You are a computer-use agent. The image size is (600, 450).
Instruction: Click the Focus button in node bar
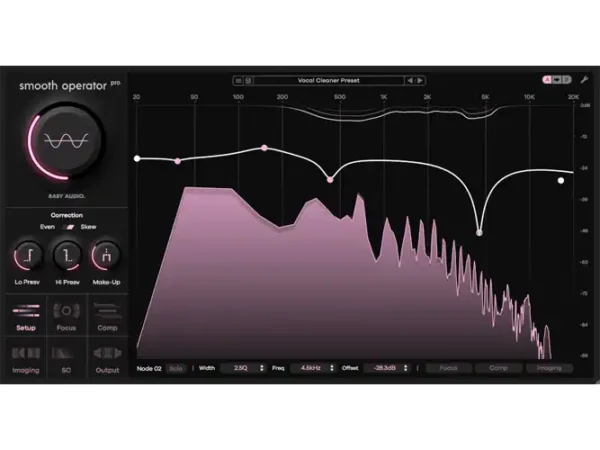point(448,368)
